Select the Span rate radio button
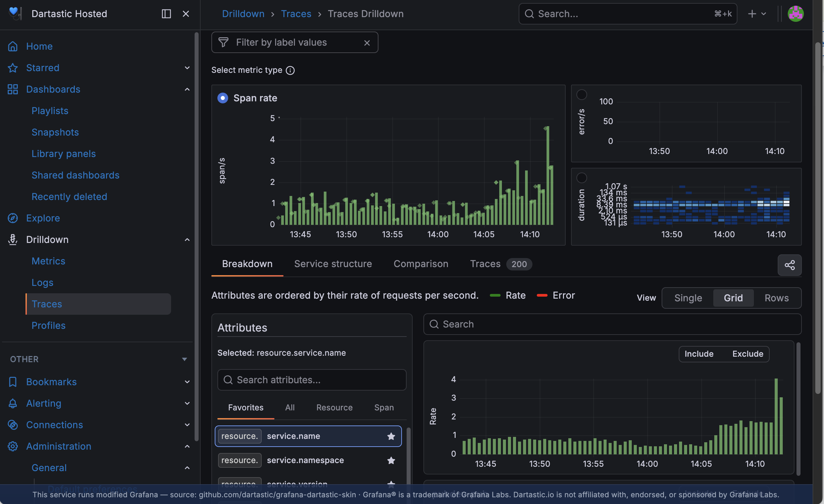This screenshot has width=824, height=504. coord(223,98)
